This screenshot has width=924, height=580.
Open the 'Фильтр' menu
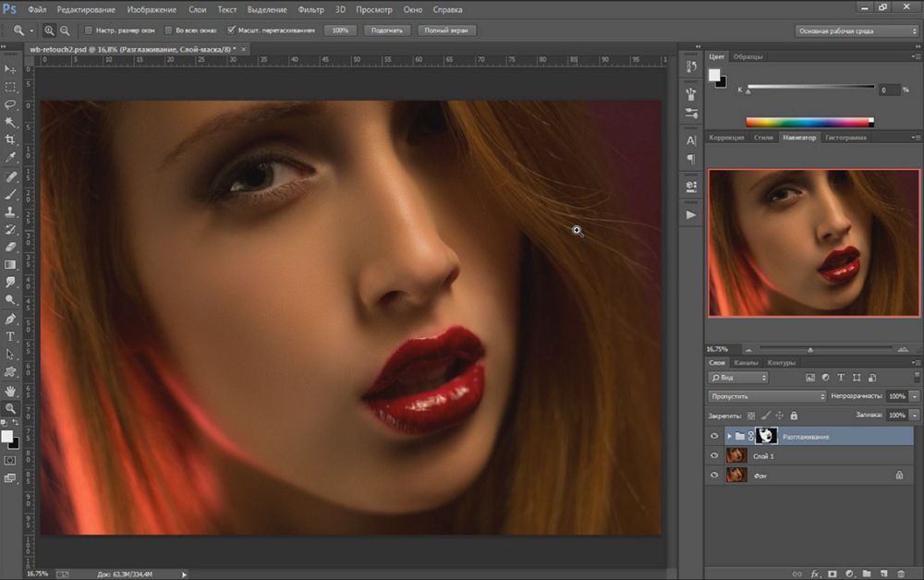pyautogui.click(x=311, y=9)
